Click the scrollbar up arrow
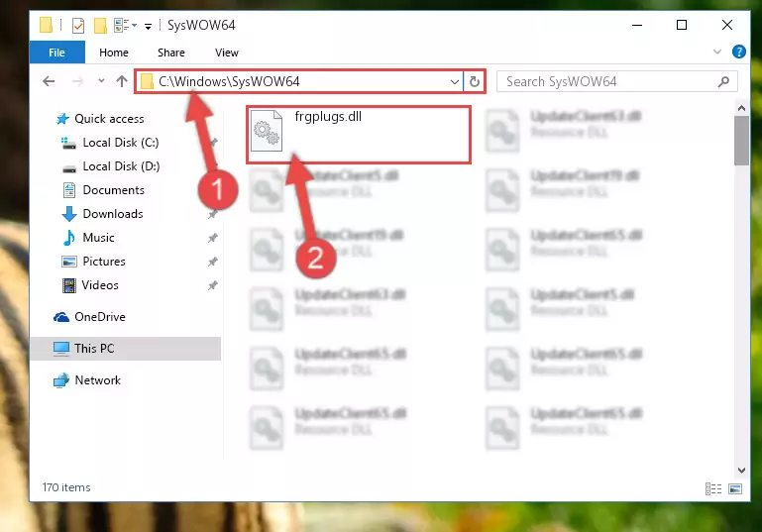 741,108
